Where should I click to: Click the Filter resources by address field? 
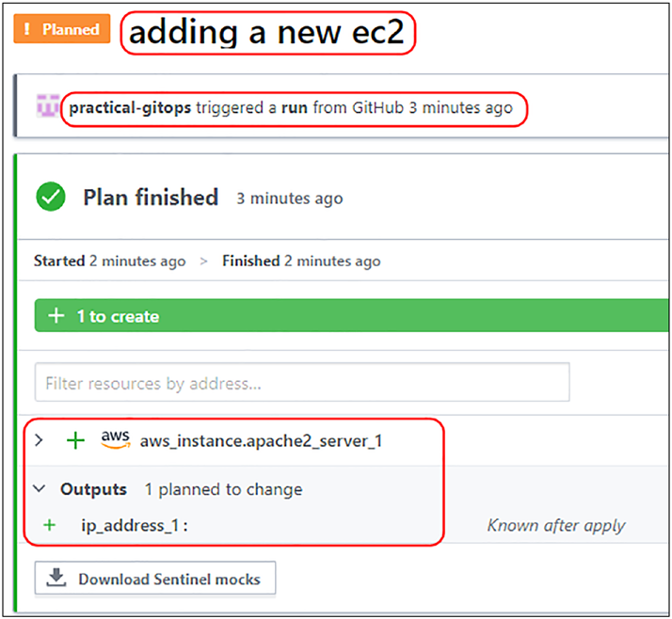[302, 382]
